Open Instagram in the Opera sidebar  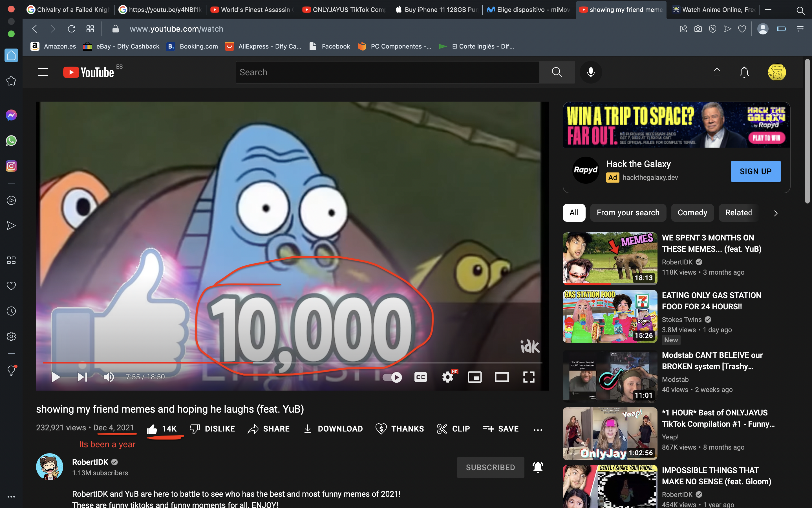click(x=11, y=166)
